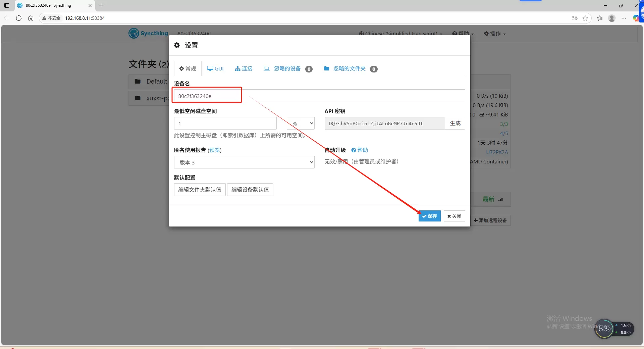Image resolution: width=644 pixels, height=349 pixels.
Task: Open the language selector dropdown
Action: (x=400, y=34)
